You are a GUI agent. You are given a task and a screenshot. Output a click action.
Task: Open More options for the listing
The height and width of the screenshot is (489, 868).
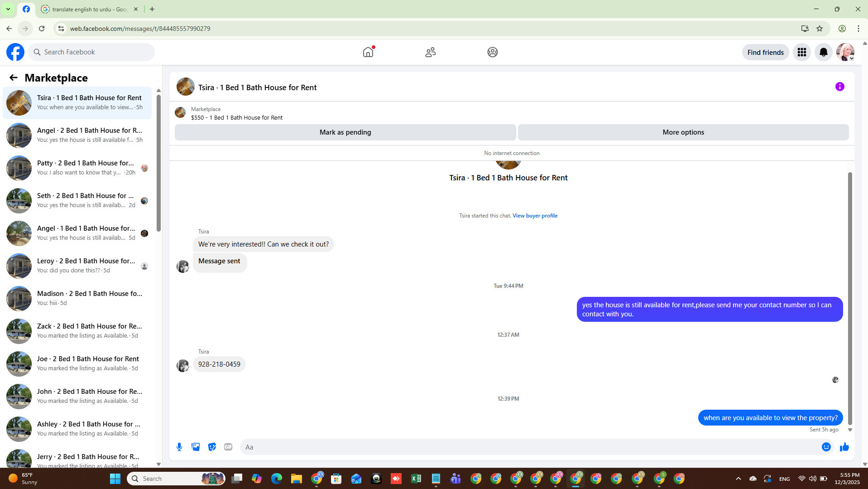click(683, 132)
